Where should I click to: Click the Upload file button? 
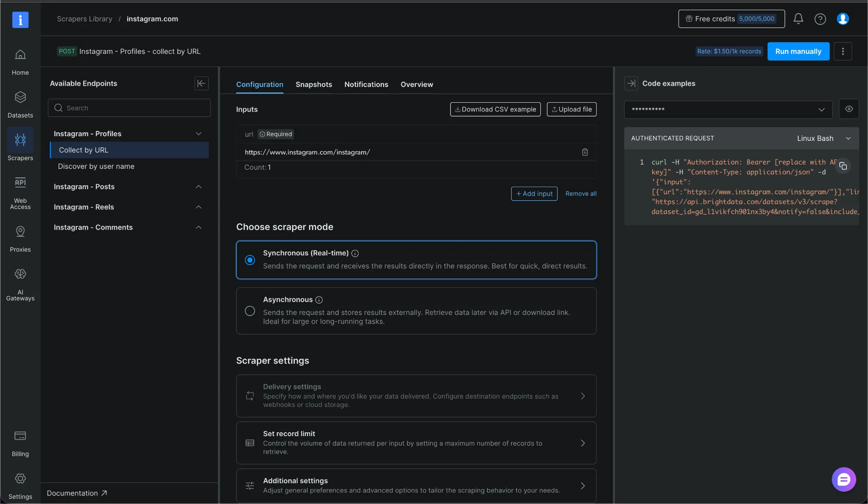pos(572,109)
